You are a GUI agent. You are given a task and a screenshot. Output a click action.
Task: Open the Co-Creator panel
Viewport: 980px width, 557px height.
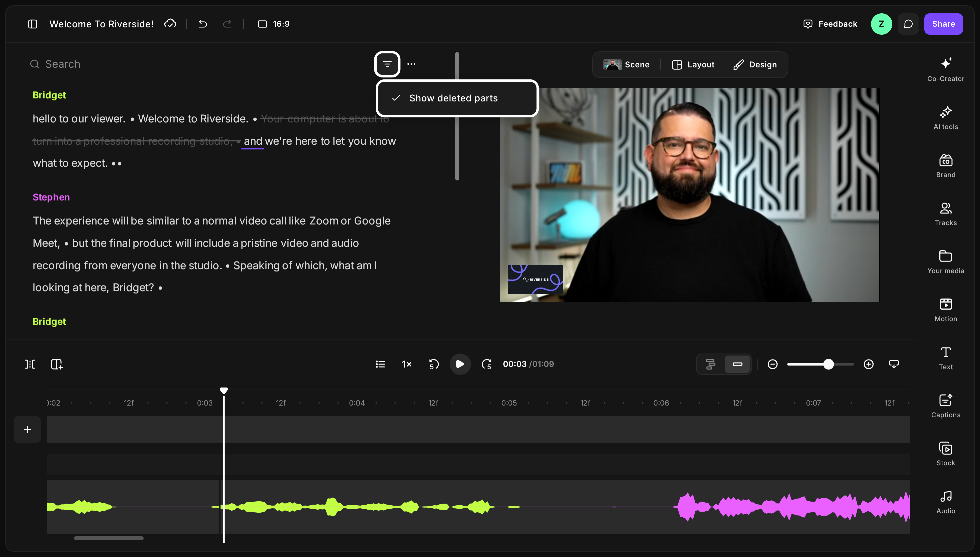(946, 70)
